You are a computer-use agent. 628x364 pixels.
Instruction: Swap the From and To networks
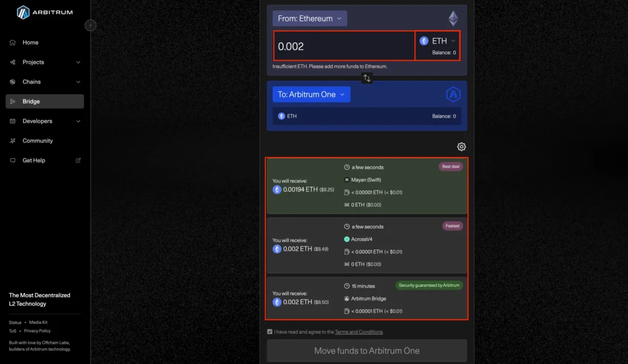click(367, 78)
